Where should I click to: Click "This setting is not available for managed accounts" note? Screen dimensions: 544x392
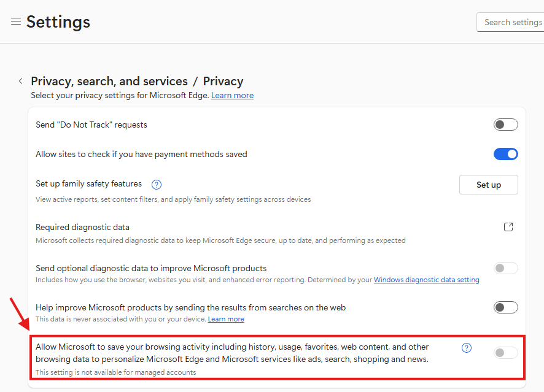(x=115, y=372)
